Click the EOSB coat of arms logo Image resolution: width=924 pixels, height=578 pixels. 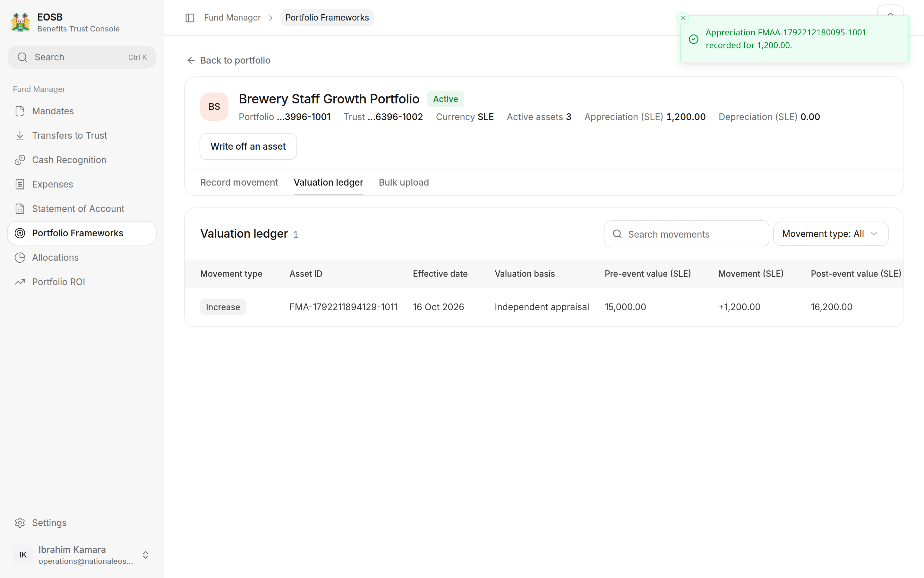(21, 22)
